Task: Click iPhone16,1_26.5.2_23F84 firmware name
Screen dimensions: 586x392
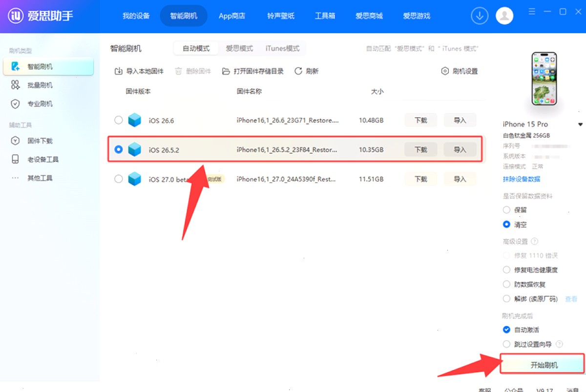Action: point(288,150)
